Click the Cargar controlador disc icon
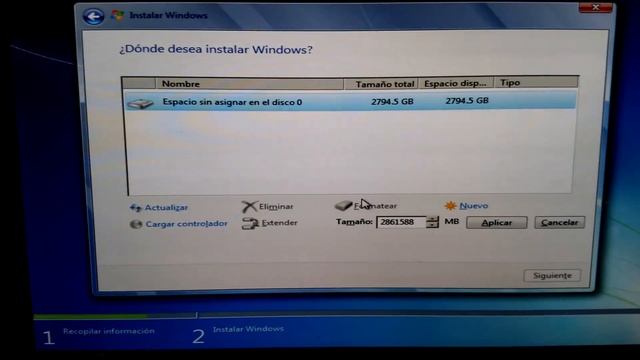The height and width of the screenshot is (360, 640). click(x=136, y=224)
